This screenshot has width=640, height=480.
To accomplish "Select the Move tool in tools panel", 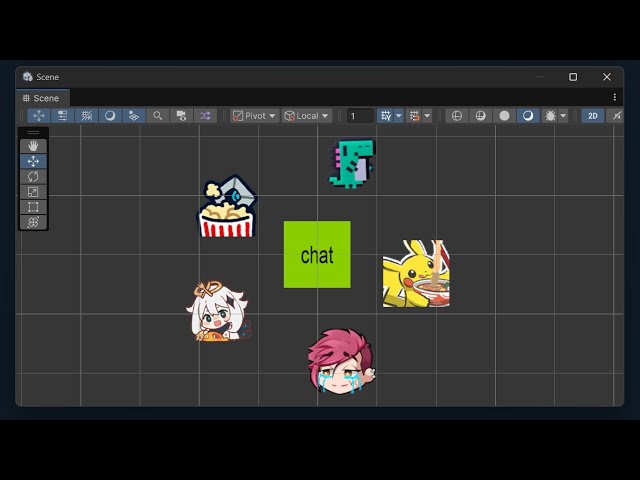I will click(33, 161).
